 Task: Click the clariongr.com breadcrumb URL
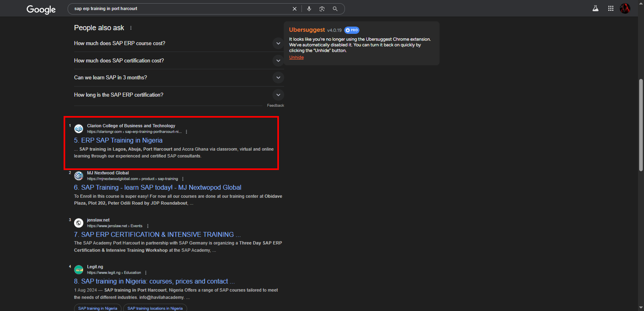click(x=134, y=132)
